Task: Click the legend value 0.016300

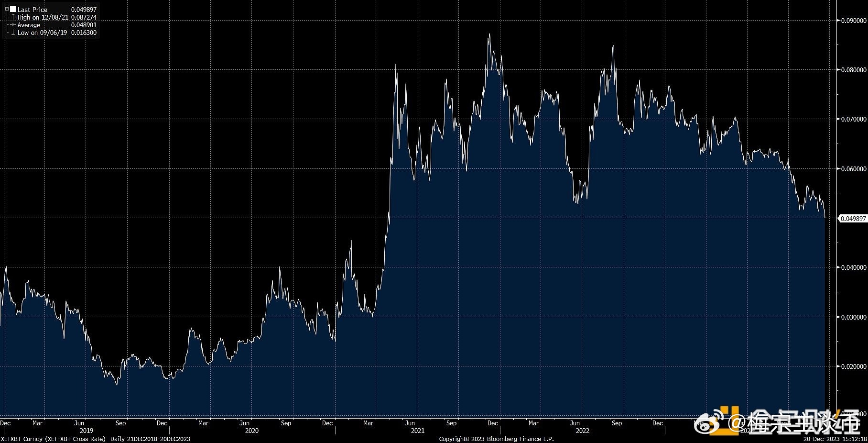Action: click(x=84, y=33)
